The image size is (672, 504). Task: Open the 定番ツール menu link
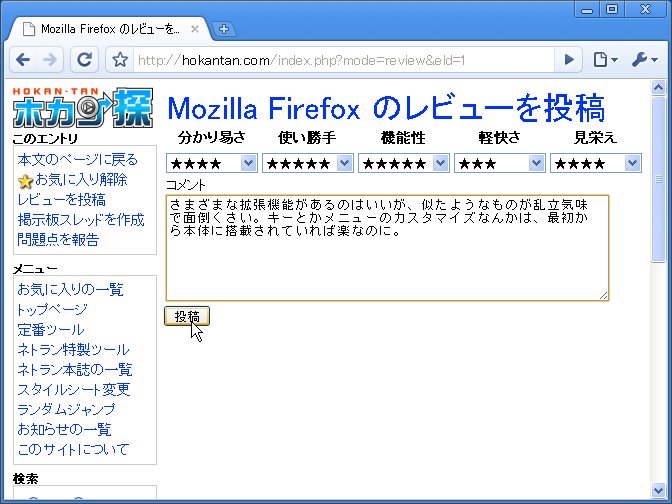(x=51, y=330)
